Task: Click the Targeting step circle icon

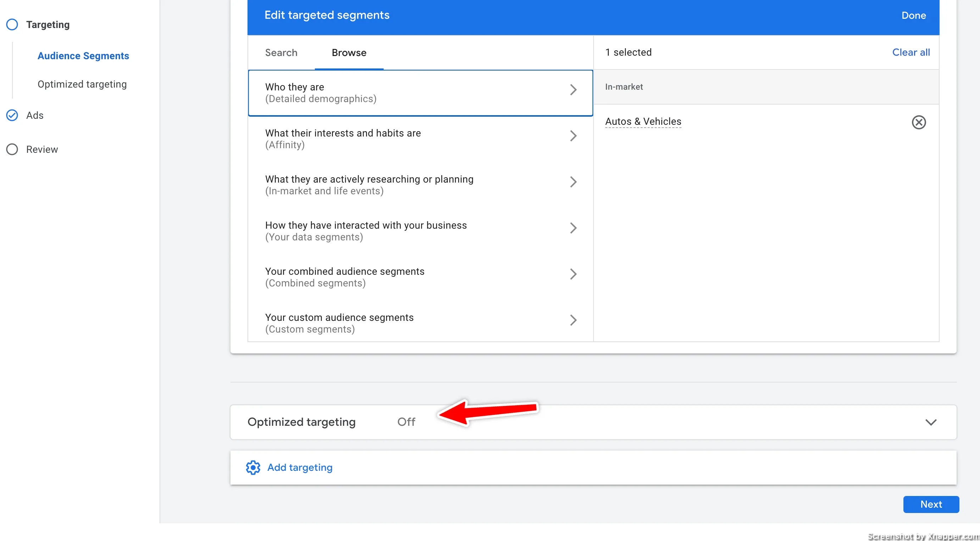Action: pos(12,25)
